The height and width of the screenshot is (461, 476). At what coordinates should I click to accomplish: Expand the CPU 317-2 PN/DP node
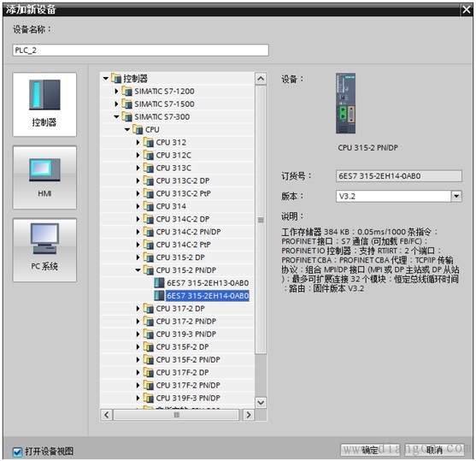[138, 322]
